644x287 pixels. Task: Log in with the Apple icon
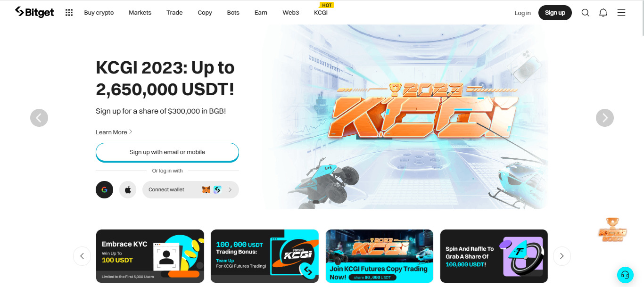point(128,189)
